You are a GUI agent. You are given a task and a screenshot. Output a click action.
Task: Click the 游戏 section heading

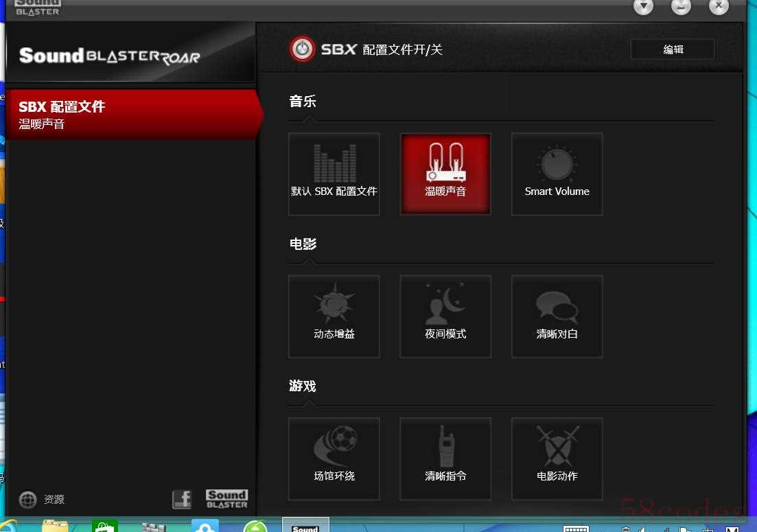[303, 386]
